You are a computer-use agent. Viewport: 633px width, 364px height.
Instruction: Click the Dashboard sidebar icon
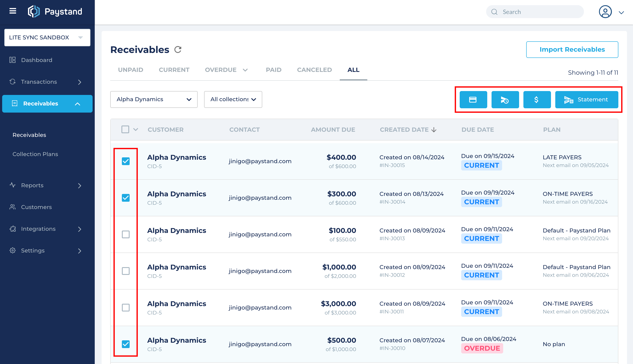point(12,60)
